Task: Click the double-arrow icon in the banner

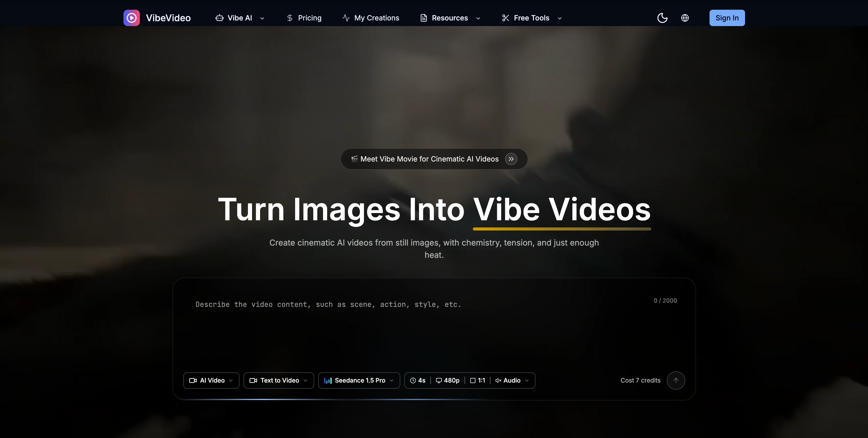Action: click(511, 159)
